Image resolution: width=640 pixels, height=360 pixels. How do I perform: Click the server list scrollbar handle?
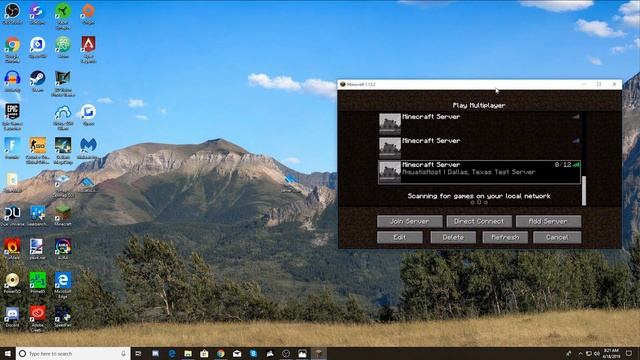coord(584,191)
